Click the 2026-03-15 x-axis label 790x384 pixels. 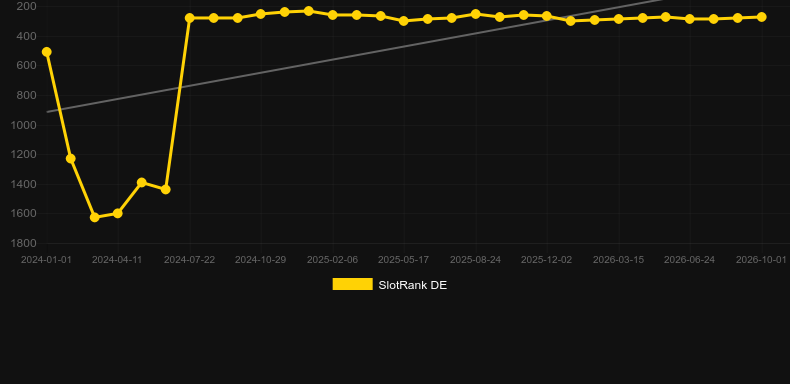618,260
